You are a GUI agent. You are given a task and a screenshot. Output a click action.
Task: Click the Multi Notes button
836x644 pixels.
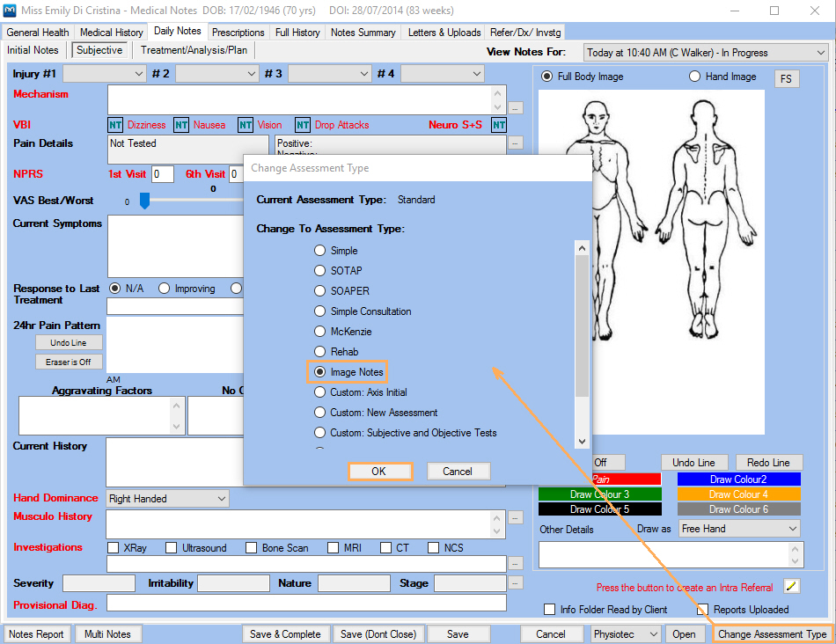[107, 633]
